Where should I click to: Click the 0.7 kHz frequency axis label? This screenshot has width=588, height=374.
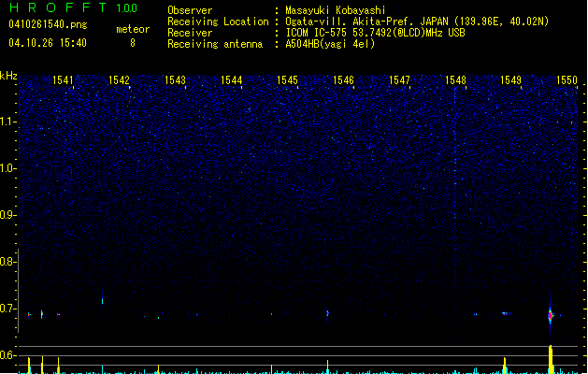click(x=7, y=309)
